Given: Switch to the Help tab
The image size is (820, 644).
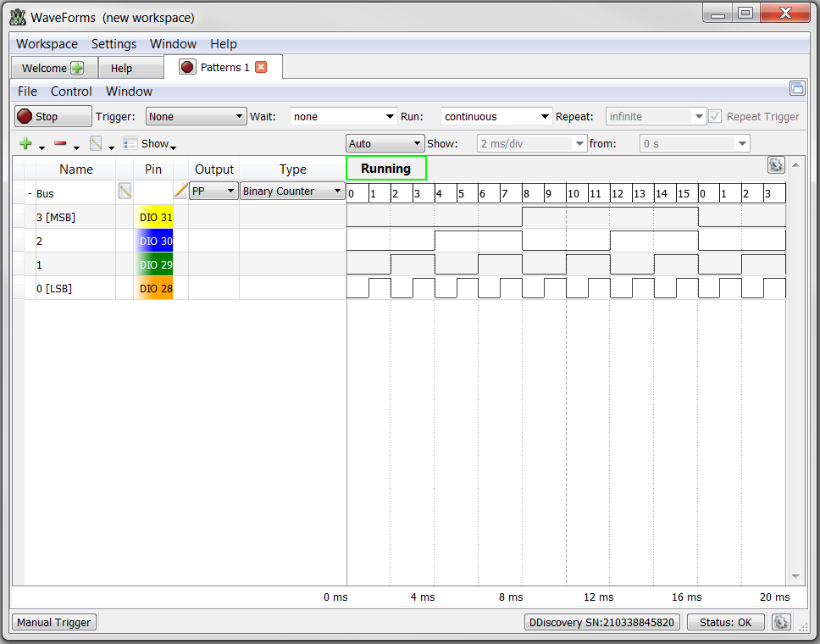Looking at the screenshot, I should (x=121, y=69).
